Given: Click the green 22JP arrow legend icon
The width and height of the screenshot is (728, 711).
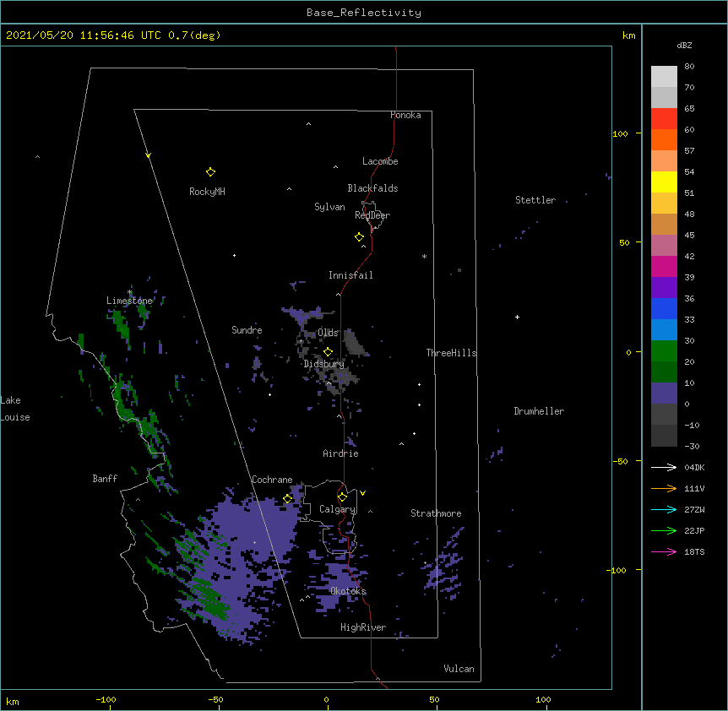Looking at the screenshot, I should tap(664, 530).
